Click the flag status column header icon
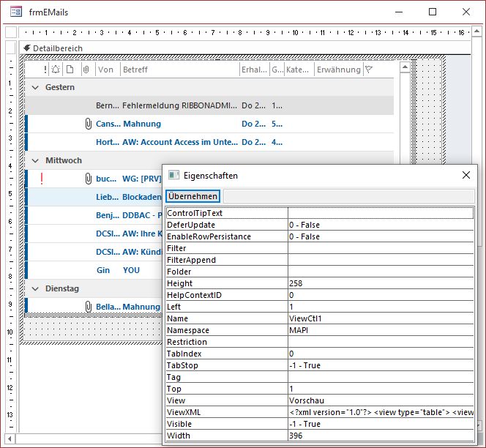 (x=369, y=70)
